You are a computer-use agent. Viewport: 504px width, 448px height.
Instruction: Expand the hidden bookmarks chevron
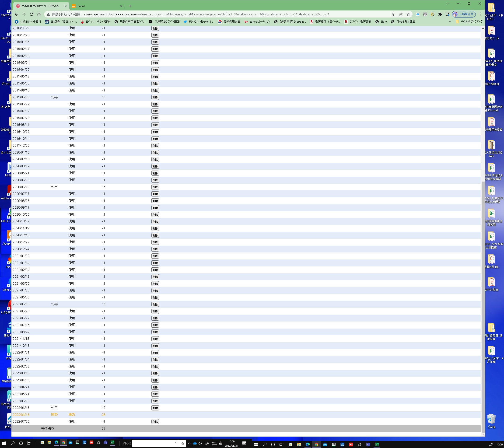pyautogui.click(x=449, y=22)
